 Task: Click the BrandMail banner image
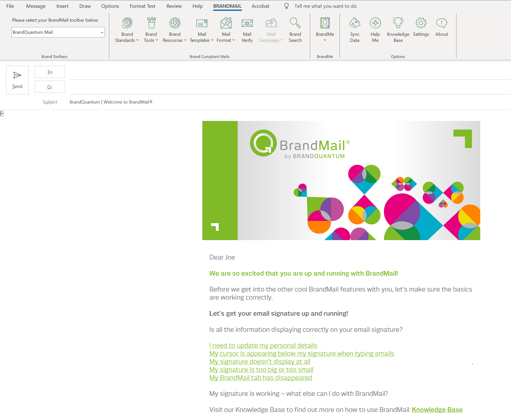[341, 180]
